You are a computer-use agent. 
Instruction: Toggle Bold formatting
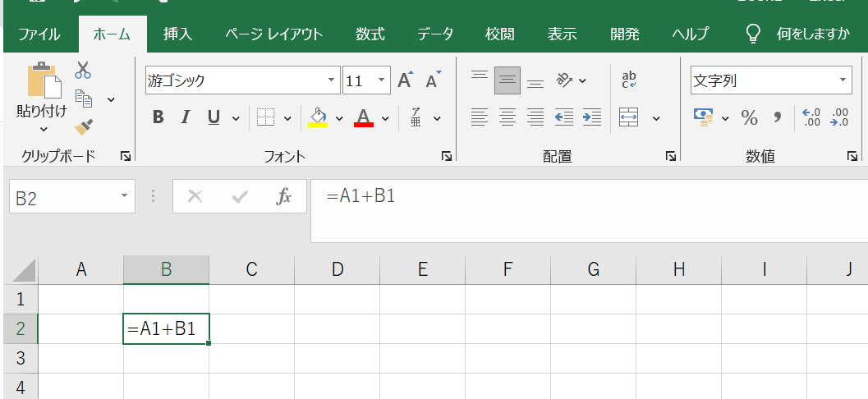[x=158, y=117]
